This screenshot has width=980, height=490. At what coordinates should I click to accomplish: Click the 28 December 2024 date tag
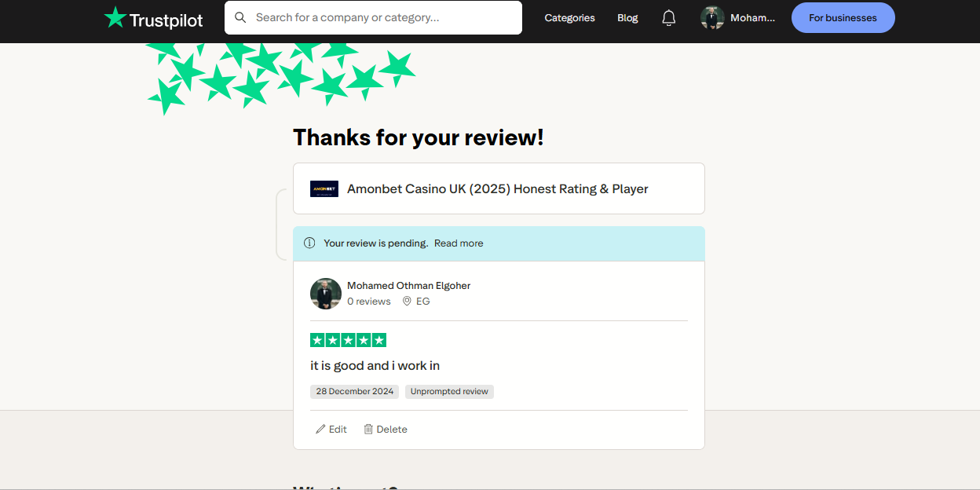point(355,391)
